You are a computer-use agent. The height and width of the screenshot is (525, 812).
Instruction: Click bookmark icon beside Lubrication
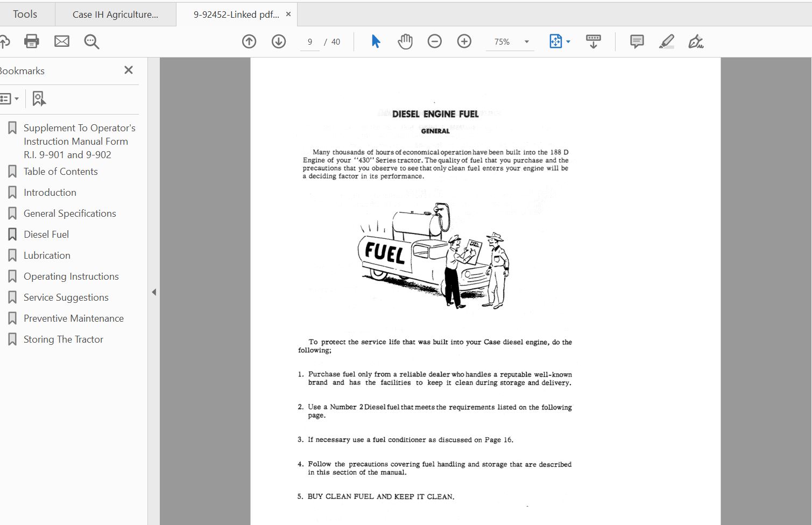click(12, 256)
